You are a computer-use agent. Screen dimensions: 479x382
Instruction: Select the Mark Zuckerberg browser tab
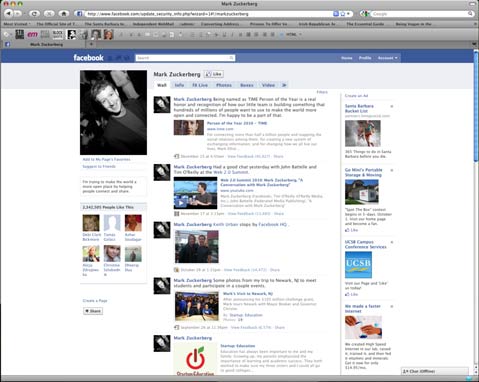46,44
